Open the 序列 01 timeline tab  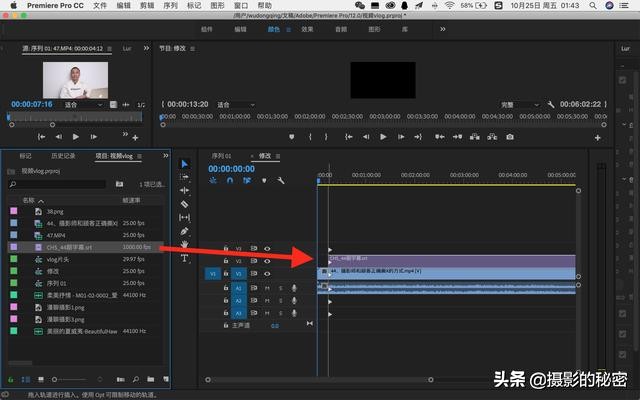click(x=221, y=156)
